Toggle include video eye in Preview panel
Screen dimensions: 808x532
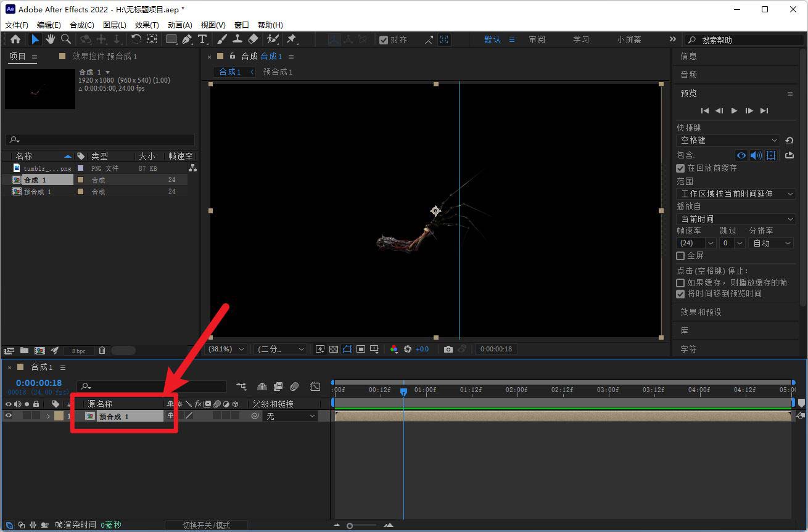point(741,155)
